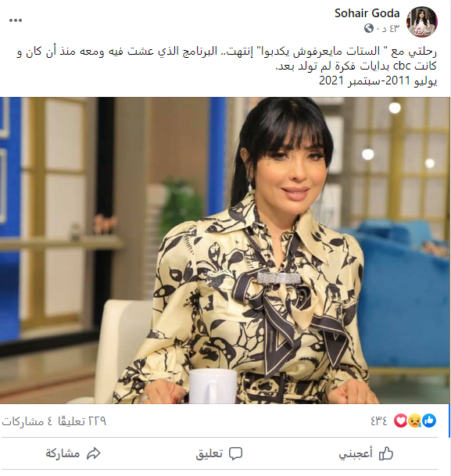Open the ٤٣٤ reactions count list
The image size is (451, 476).
point(379,421)
